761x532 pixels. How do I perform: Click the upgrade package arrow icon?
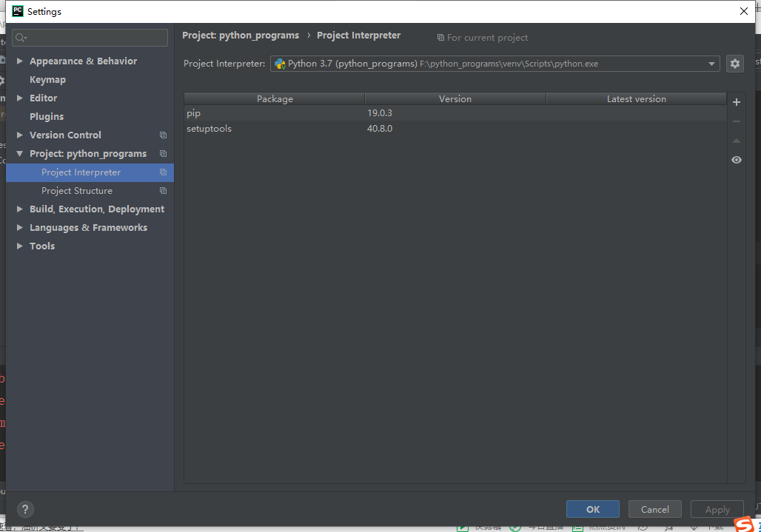click(737, 141)
